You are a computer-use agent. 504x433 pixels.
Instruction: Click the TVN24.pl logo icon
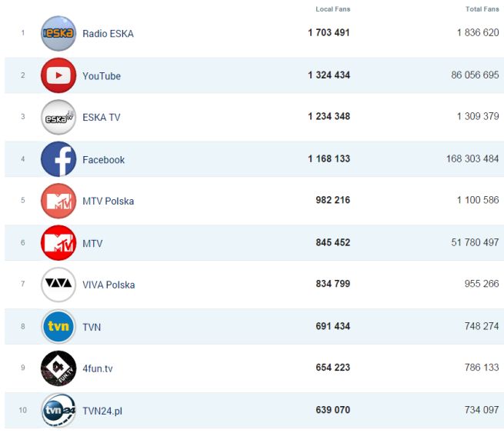[58, 411]
